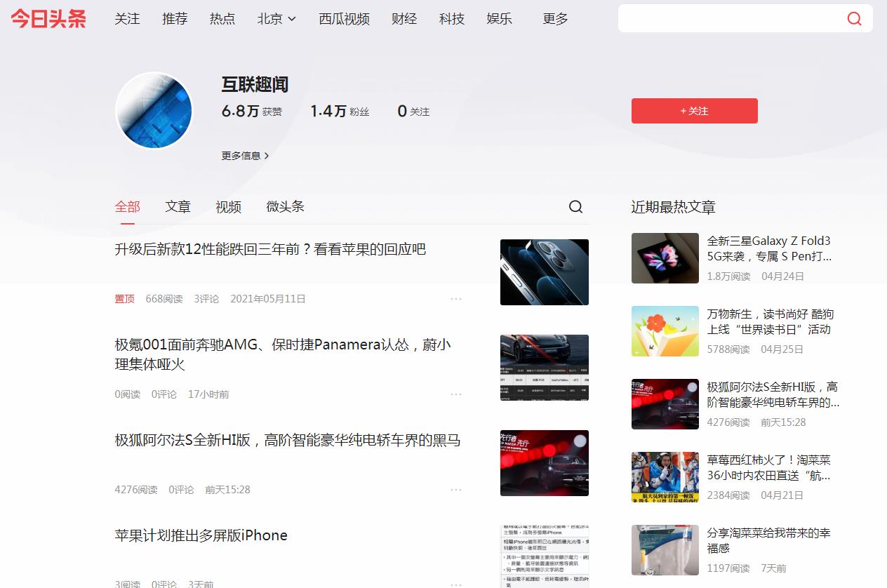The width and height of the screenshot is (887, 588).
Task: Open 财经 channel
Action: point(404,19)
